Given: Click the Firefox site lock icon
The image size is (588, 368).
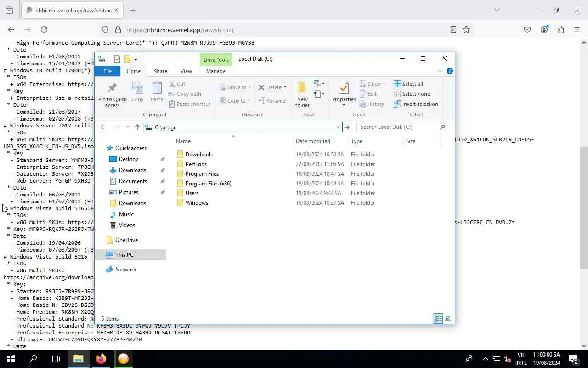Looking at the screenshot, I should click(118, 29).
